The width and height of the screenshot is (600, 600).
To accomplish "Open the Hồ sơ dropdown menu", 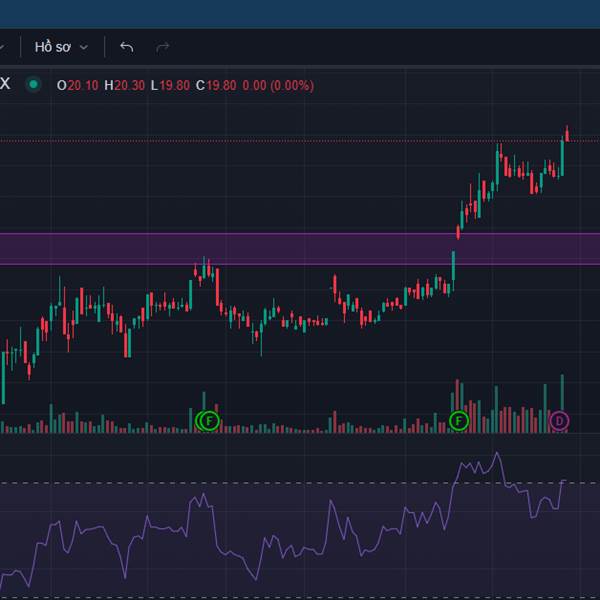I will [61, 47].
